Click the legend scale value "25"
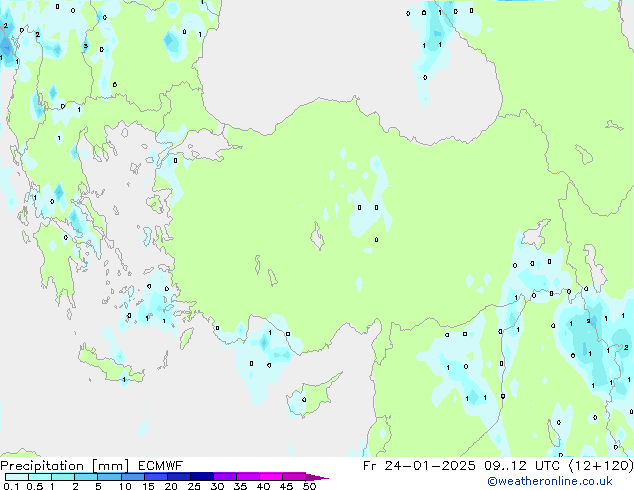Screen dimensions: 634x490 pyautogui.click(x=194, y=486)
